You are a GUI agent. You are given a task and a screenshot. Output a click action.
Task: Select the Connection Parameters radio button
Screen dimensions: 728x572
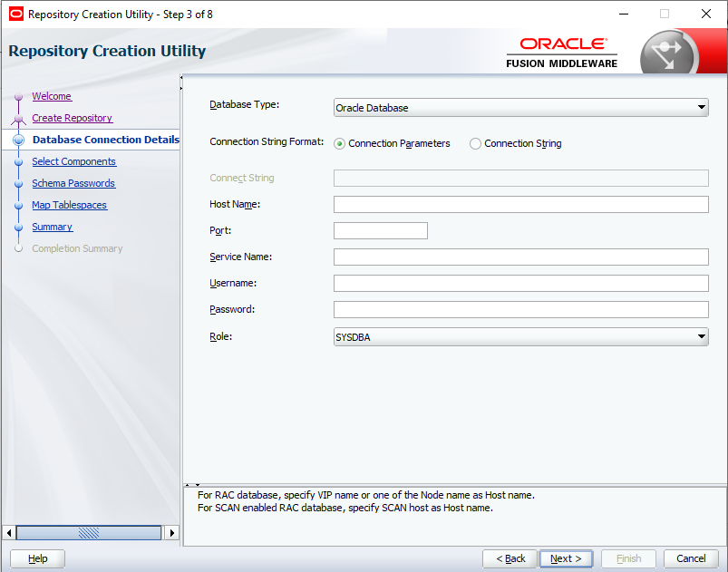pos(340,143)
